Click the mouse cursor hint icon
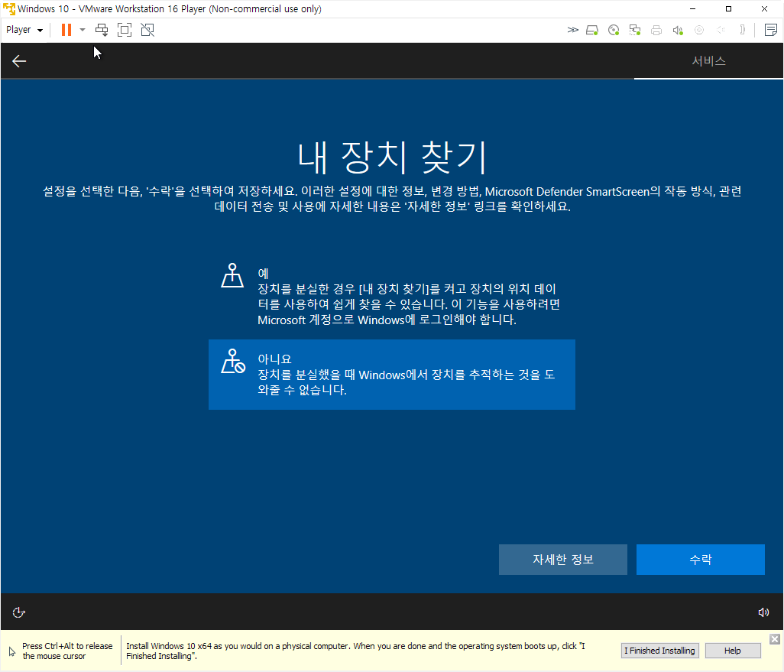 click(x=12, y=651)
